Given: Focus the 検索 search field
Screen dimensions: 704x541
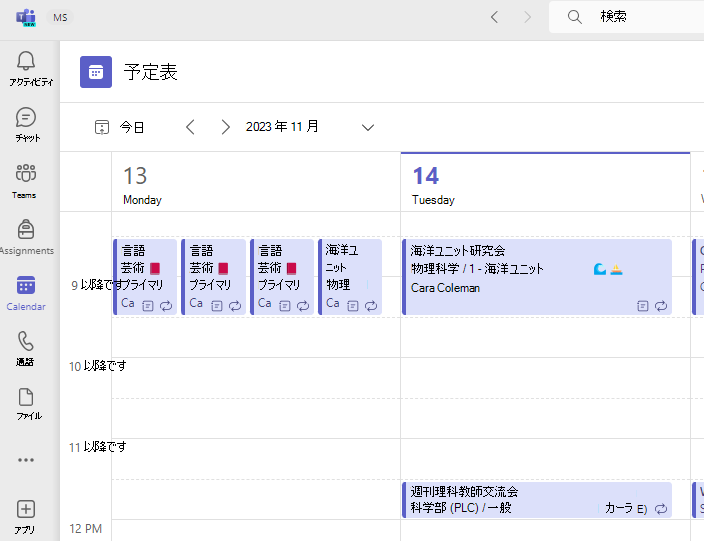Looking at the screenshot, I should [626, 17].
